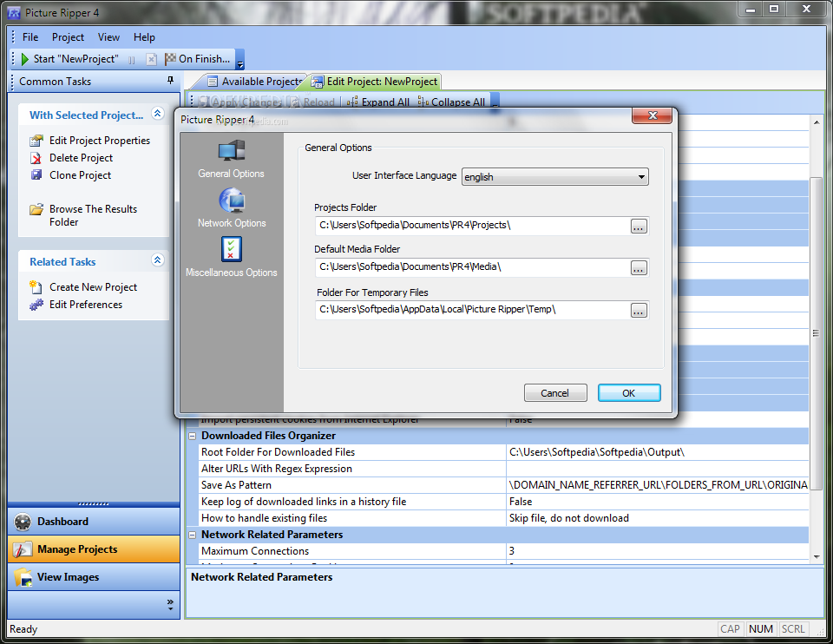Select Alter URLs With Regex Expression row
This screenshot has width=833, height=644.
pos(503,469)
